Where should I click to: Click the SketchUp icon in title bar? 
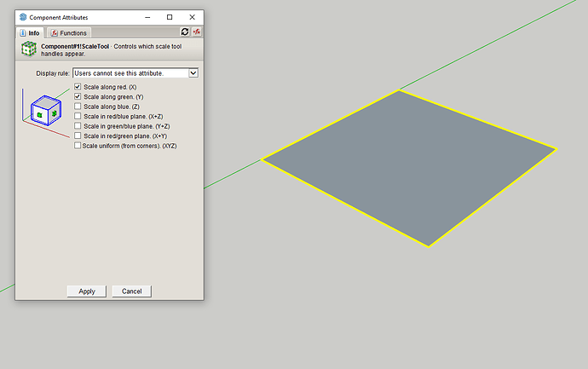coord(23,17)
